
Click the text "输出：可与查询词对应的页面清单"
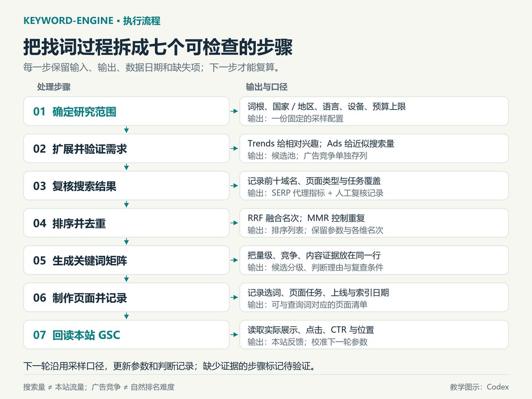[x=307, y=305]
